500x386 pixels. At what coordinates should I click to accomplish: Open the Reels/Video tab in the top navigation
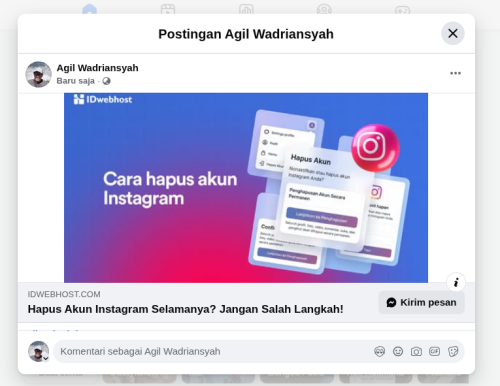click(x=168, y=9)
